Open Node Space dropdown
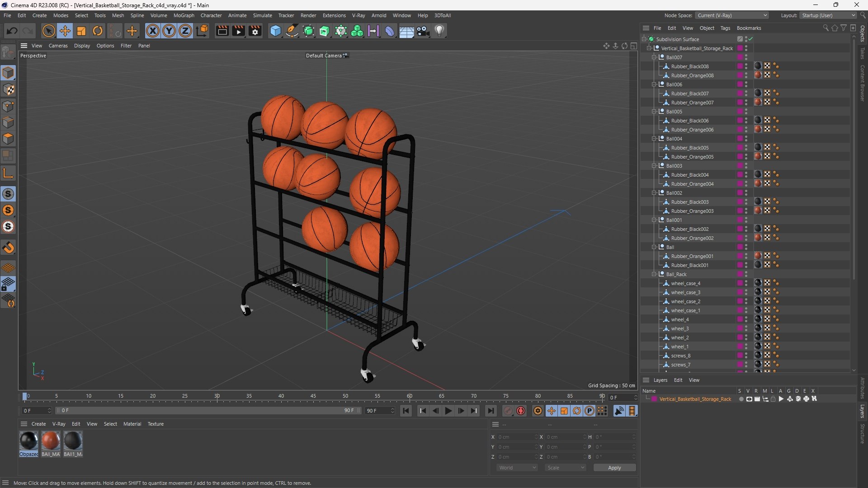Image resolution: width=868 pixels, height=488 pixels. [731, 15]
